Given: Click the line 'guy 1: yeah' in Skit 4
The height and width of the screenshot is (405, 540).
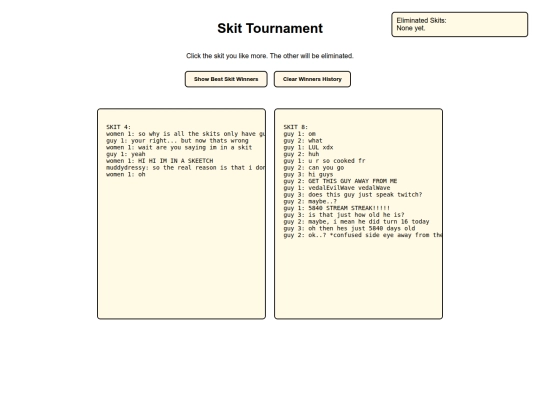Looking at the screenshot, I should [126, 154].
